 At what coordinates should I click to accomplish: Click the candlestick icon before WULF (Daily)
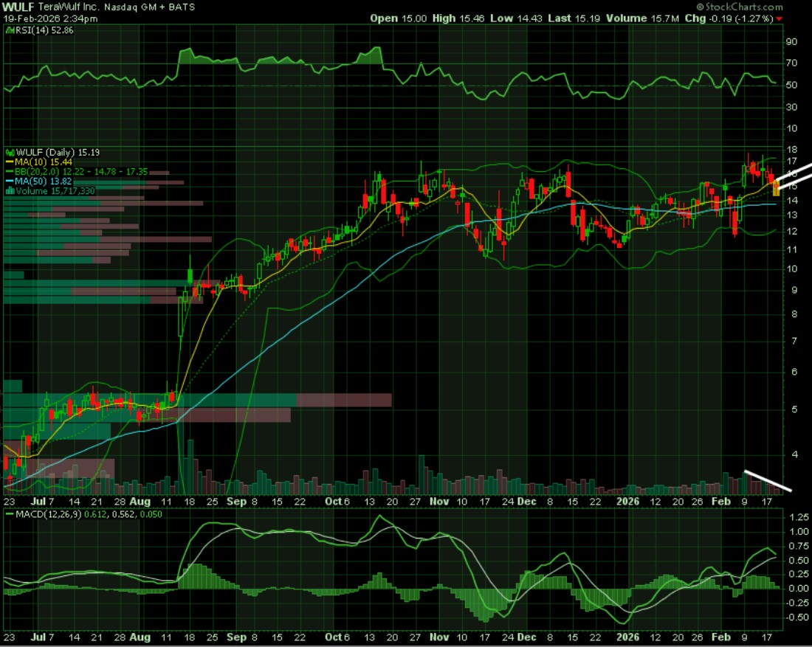click(10, 153)
